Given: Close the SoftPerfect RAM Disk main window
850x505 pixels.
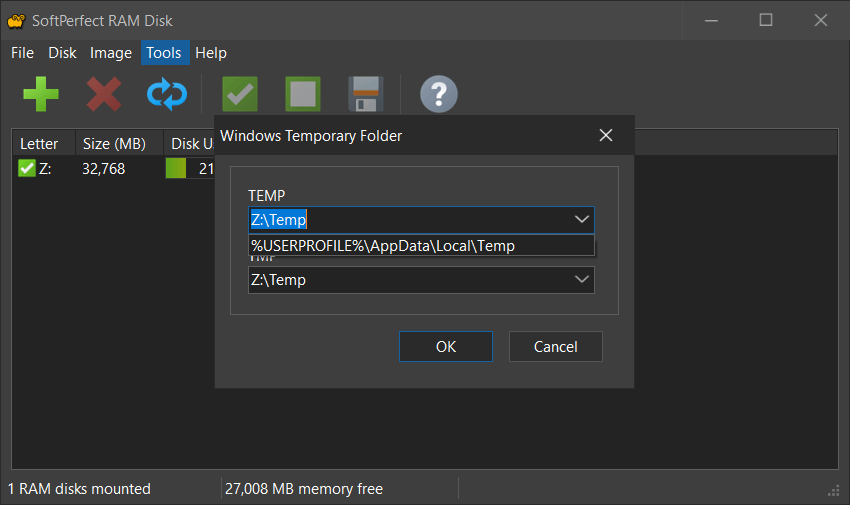Looking at the screenshot, I should [821, 21].
